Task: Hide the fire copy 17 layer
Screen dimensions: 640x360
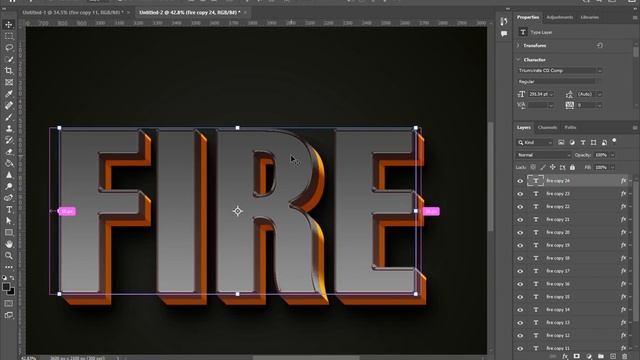Action: click(x=520, y=271)
